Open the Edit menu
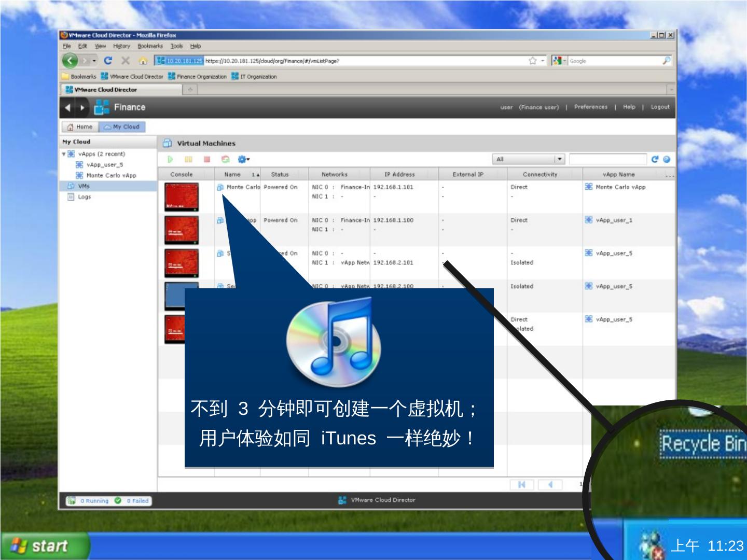 tap(83, 46)
